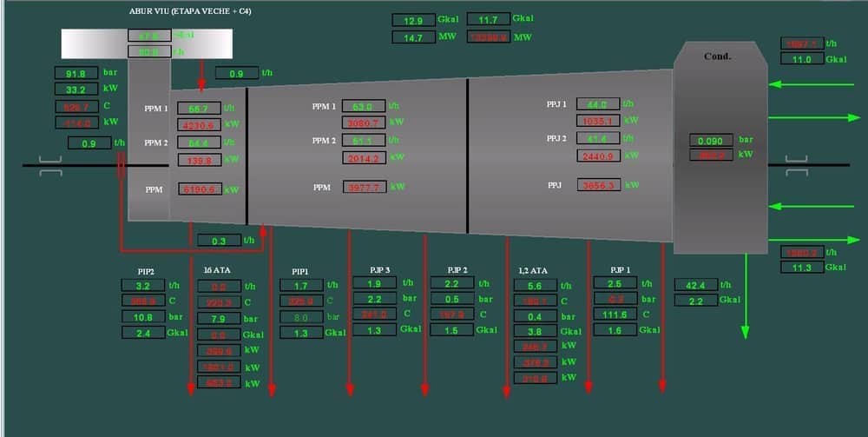The height and width of the screenshot is (437, 868).
Task: Click the 2.2 bar PJP 3 pressure
Action: [375, 299]
